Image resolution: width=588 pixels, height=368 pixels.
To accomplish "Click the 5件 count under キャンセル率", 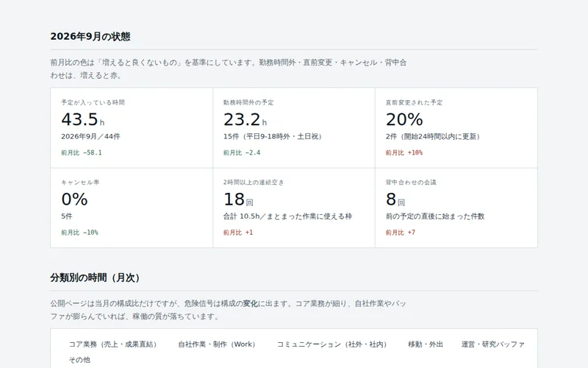I will [x=67, y=216].
